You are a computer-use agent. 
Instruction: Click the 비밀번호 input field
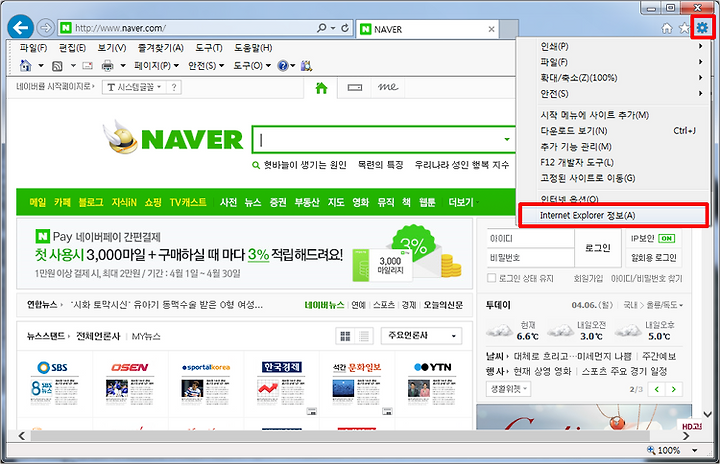[531, 258]
